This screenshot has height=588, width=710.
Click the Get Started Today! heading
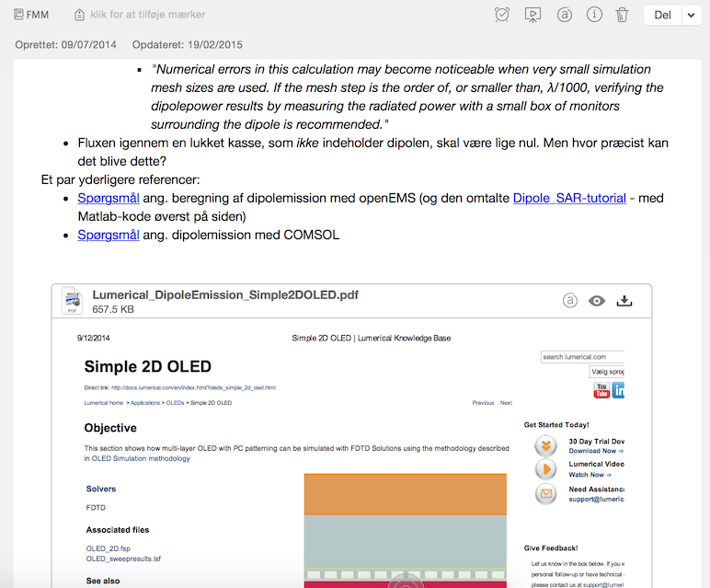[556, 425]
